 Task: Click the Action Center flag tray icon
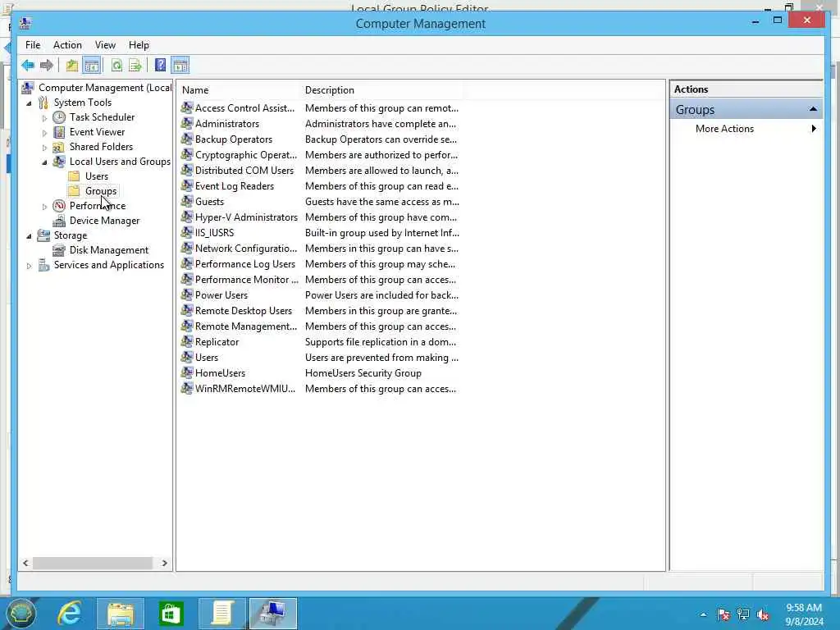[724, 614]
